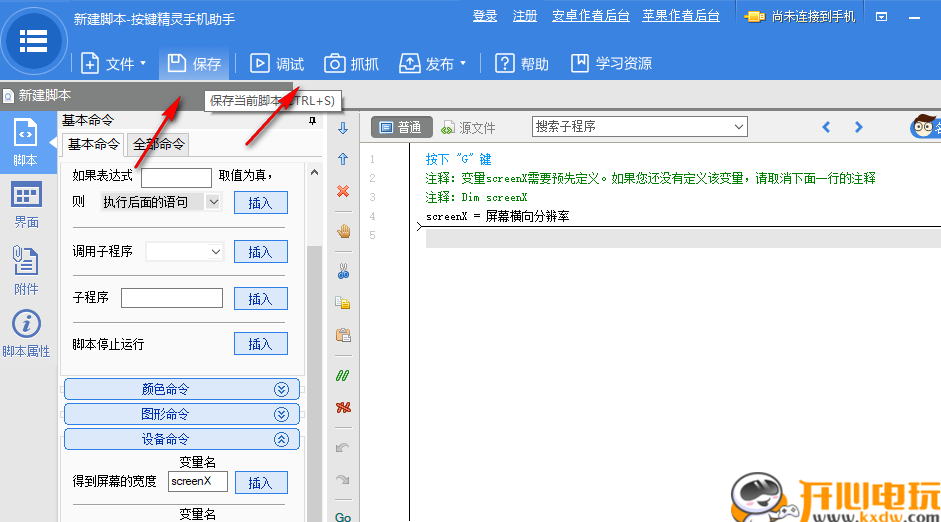Viewport: 941px width, 522px height.
Task: Save the script with 保存
Action: (194, 63)
